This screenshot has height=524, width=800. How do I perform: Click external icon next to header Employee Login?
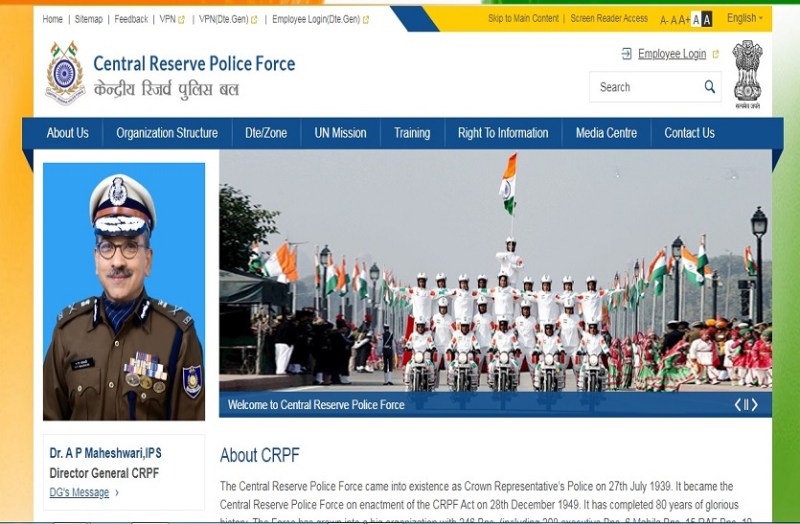click(x=715, y=54)
